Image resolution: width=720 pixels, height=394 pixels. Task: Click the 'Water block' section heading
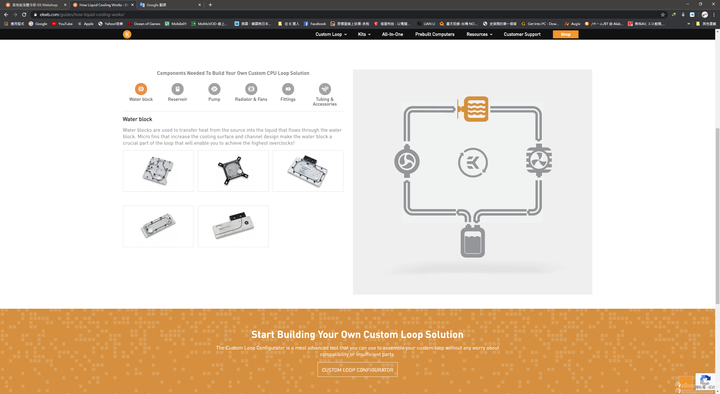137,119
